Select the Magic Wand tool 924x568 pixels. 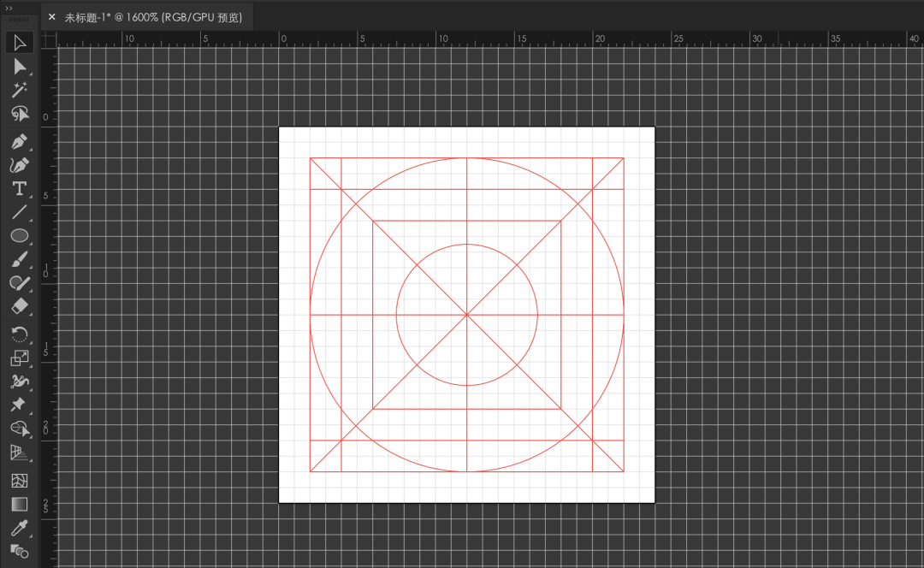tap(20, 90)
